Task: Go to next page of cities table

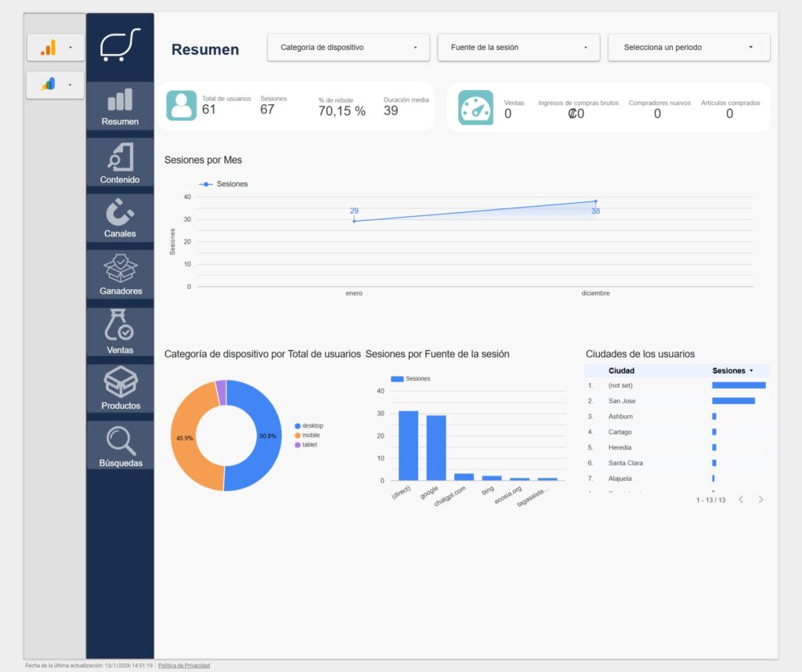Action: tap(760, 500)
